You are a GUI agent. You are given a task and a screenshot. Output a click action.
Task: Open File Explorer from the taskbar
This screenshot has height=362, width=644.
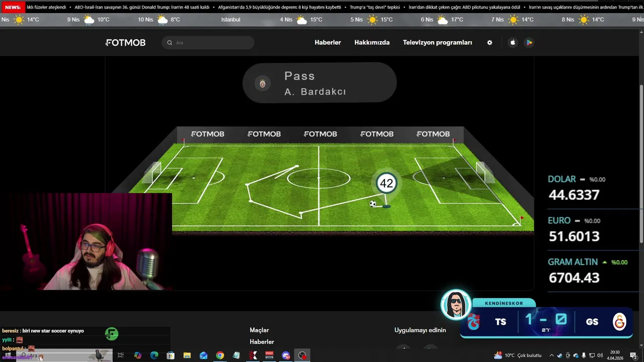(187, 355)
